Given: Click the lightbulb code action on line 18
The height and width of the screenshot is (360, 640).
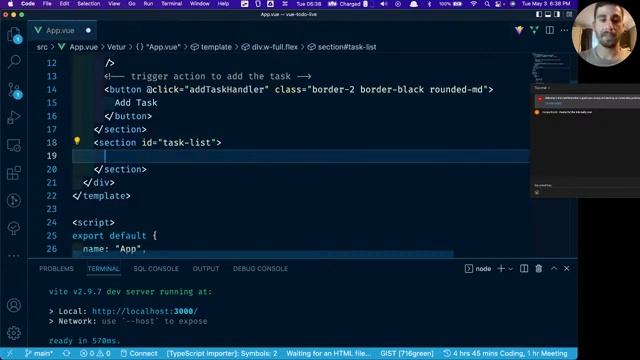Looking at the screenshot, I should (x=77, y=141).
